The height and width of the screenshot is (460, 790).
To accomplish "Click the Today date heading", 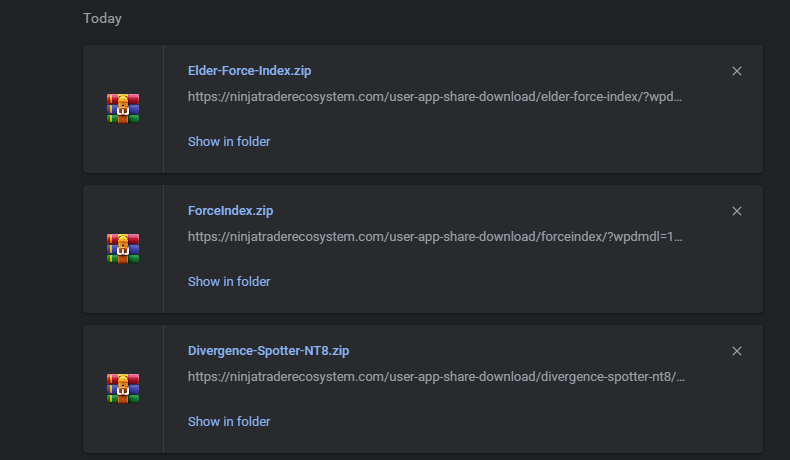I will coord(102,19).
